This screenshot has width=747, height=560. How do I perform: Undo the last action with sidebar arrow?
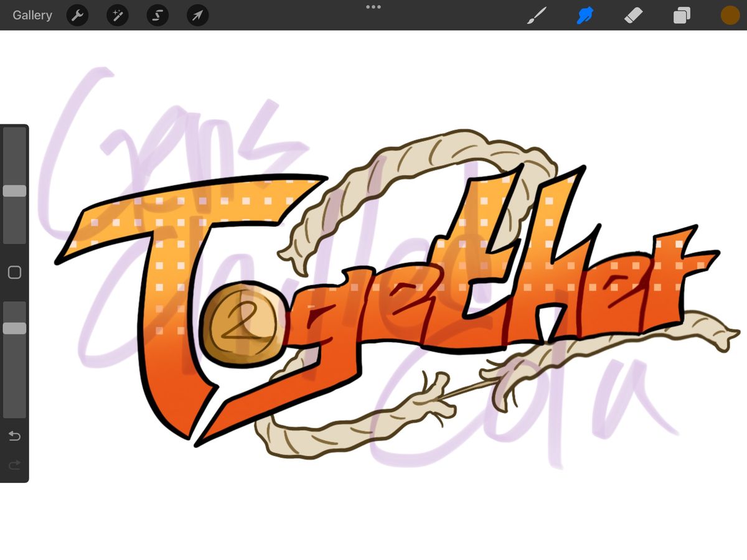(x=14, y=436)
